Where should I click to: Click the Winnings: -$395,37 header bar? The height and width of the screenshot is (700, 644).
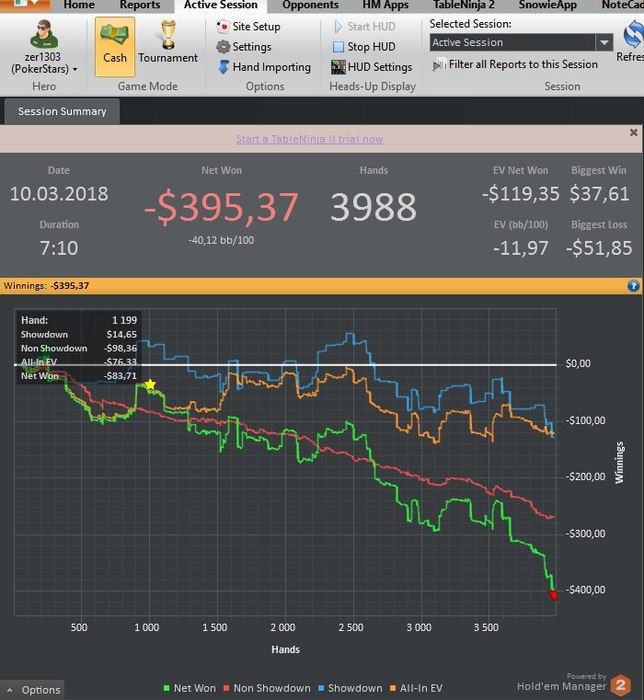(x=321, y=286)
